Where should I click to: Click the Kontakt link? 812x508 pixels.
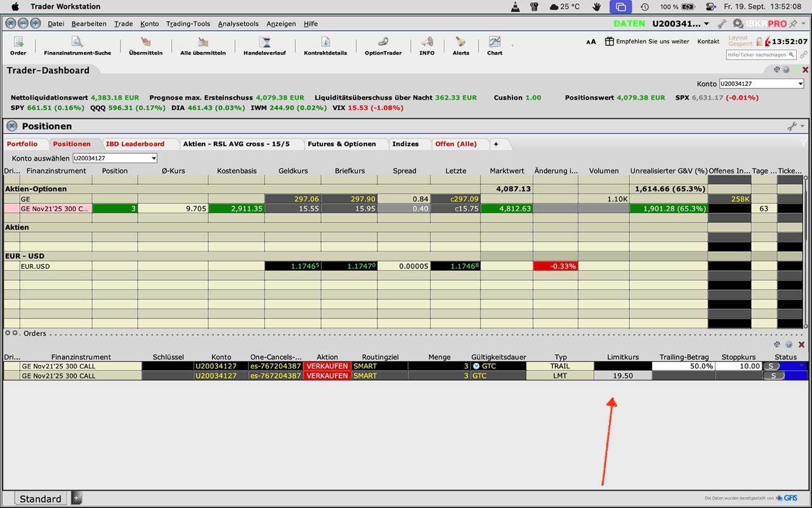(708, 41)
